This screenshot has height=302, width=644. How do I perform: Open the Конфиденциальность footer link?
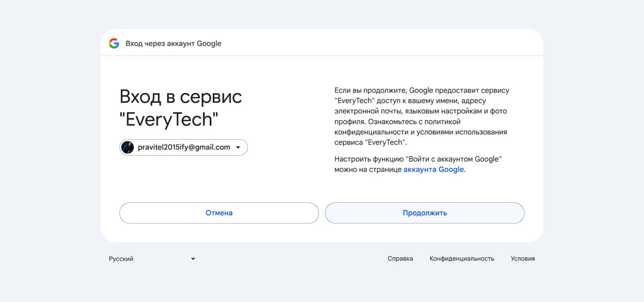(462, 259)
